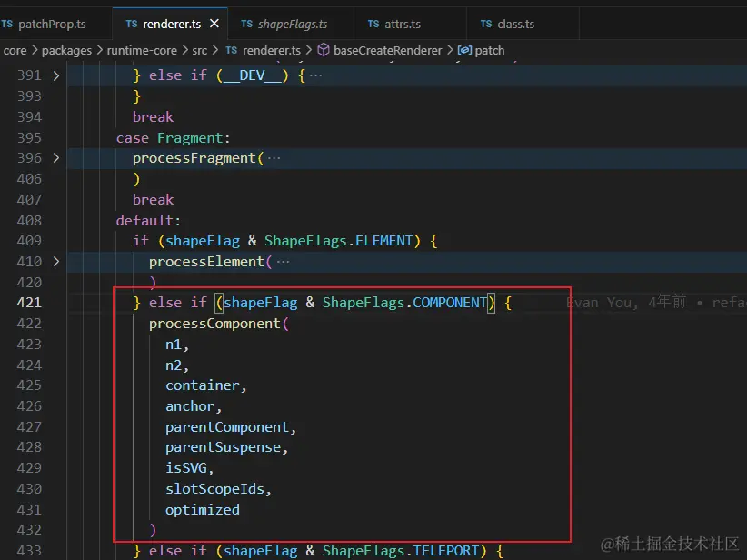747x560 pixels.
Task: Click the TS icon on class.ts tab
Action: [486, 24]
